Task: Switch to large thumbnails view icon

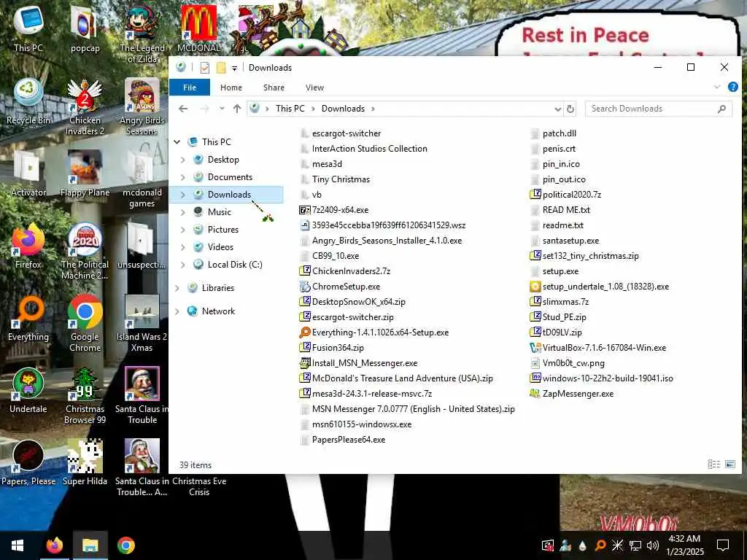Action: click(730, 464)
